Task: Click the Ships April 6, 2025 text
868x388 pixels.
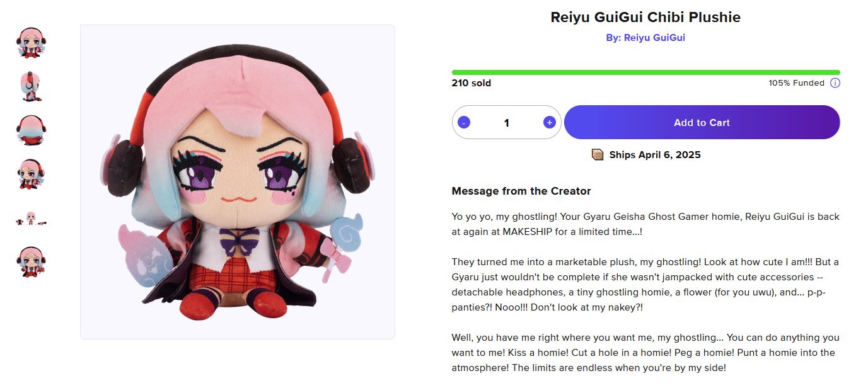Action: 655,155
